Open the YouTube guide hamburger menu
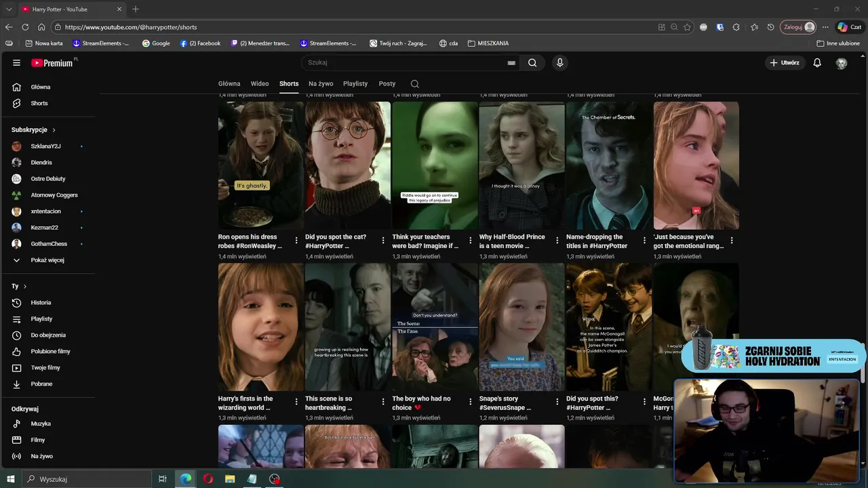The width and height of the screenshot is (868, 488). point(16,63)
